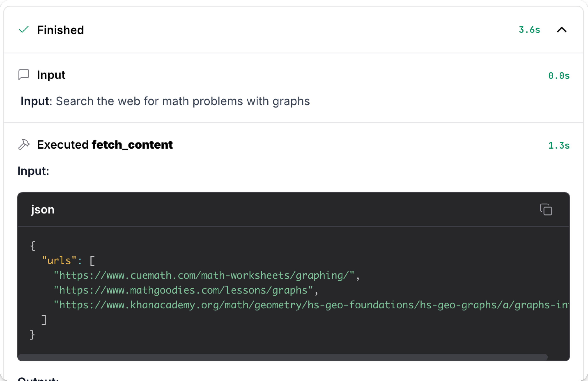Image resolution: width=588 pixels, height=381 pixels.
Task: Toggle the Executed fetch_content step heading
Action: click(x=105, y=145)
